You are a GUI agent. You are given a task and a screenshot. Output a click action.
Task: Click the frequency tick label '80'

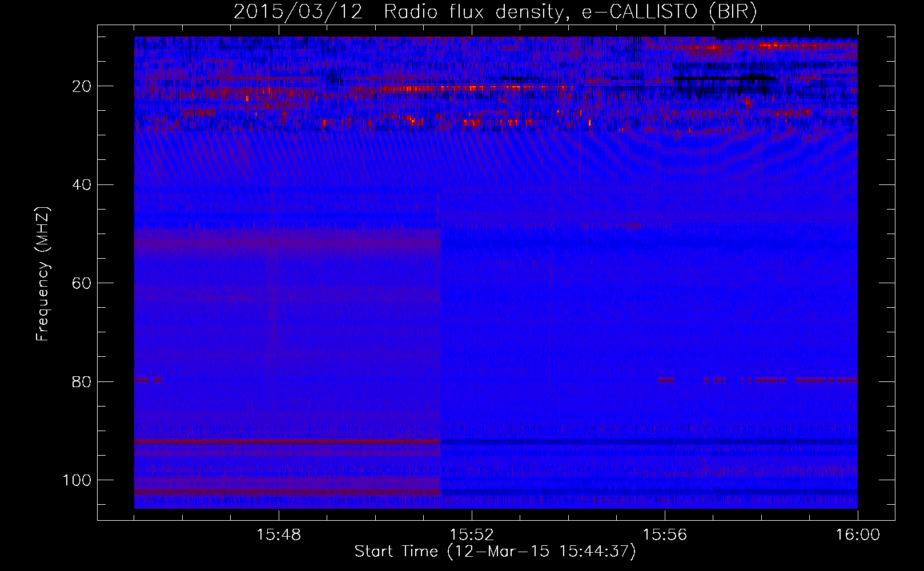(82, 382)
